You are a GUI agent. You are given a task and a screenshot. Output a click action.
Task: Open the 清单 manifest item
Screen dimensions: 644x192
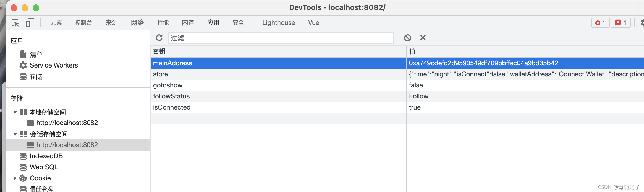[36, 54]
